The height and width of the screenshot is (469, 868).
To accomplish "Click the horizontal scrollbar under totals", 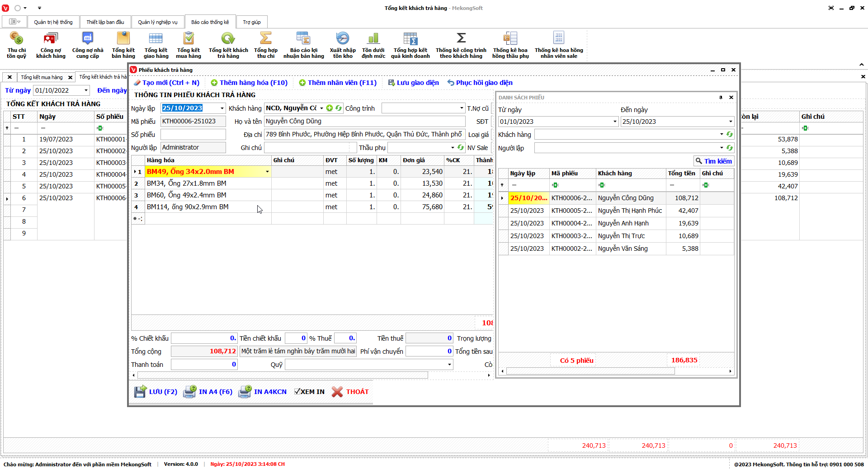I will coord(283,375).
